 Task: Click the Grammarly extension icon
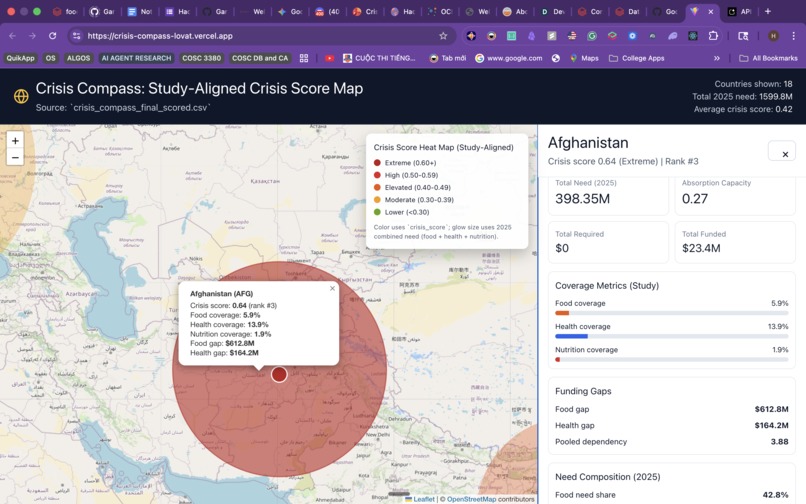592,36
